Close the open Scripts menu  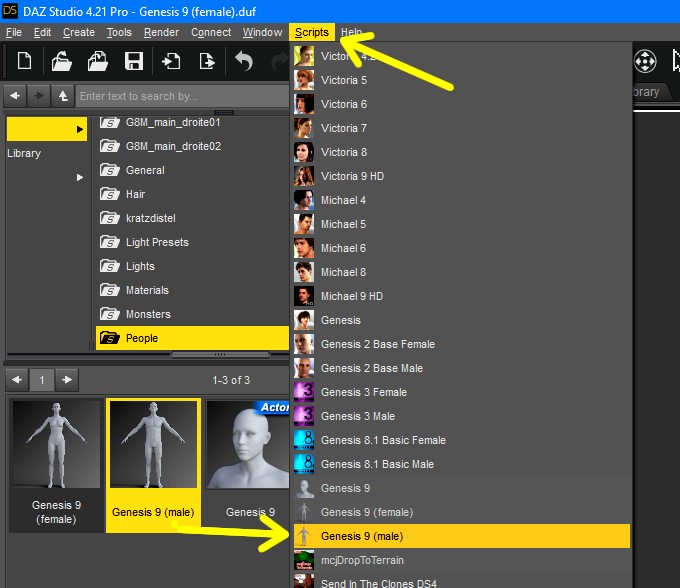(312, 33)
